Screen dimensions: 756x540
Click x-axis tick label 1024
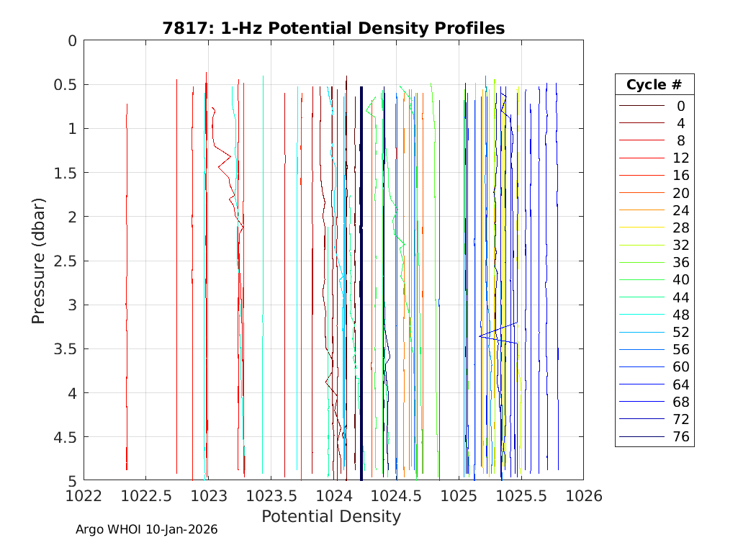(333, 495)
